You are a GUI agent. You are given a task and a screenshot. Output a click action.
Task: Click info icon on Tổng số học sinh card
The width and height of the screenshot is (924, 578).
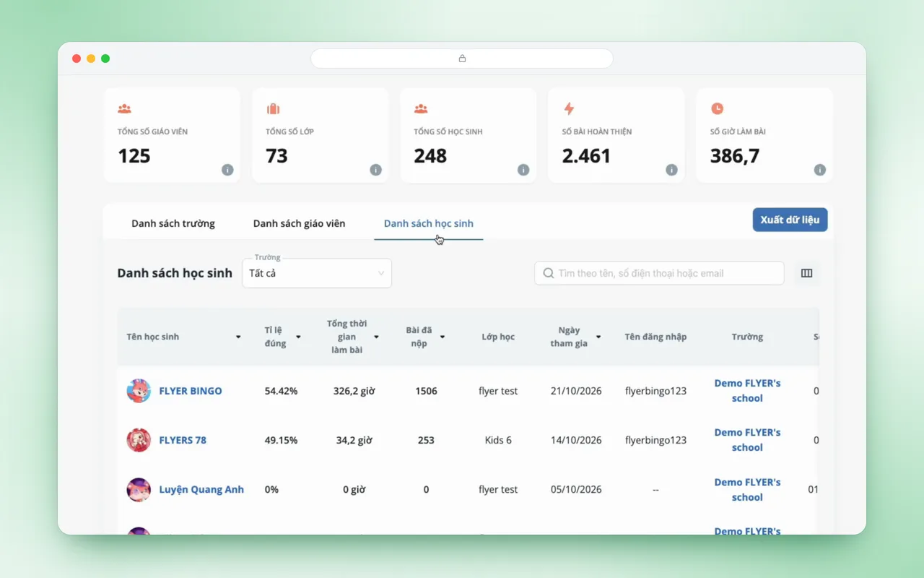click(x=523, y=170)
